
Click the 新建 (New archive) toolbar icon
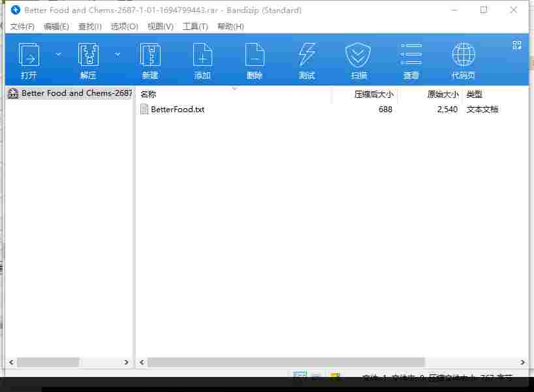click(x=150, y=55)
